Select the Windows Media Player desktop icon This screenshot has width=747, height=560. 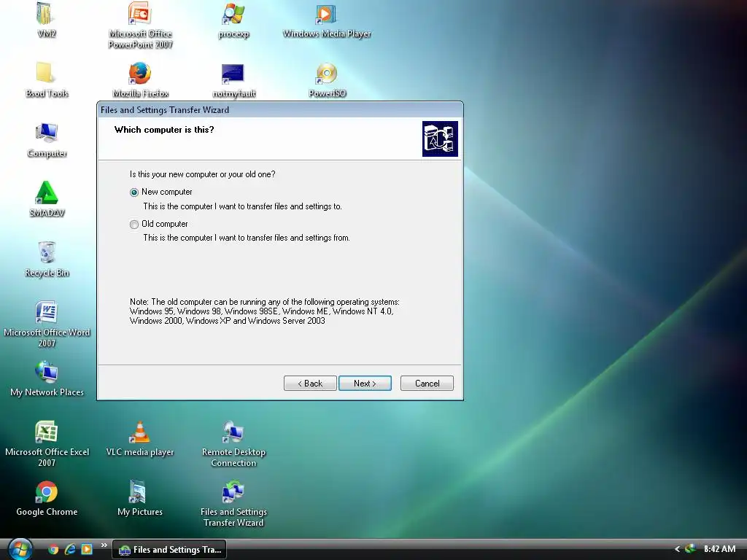click(x=327, y=13)
